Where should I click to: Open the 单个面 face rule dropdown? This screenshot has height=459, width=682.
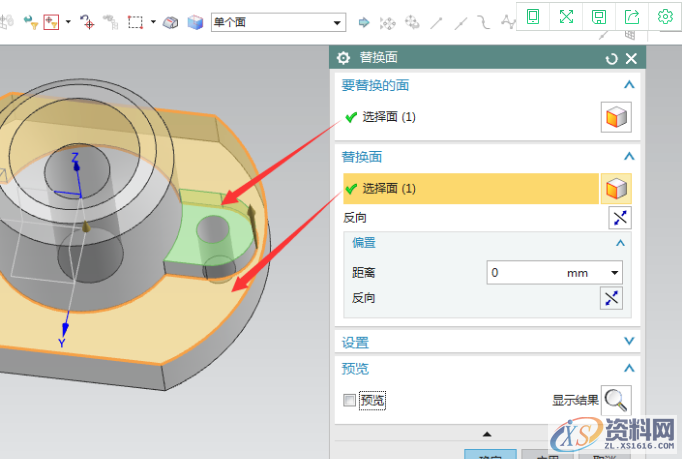click(x=278, y=22)
